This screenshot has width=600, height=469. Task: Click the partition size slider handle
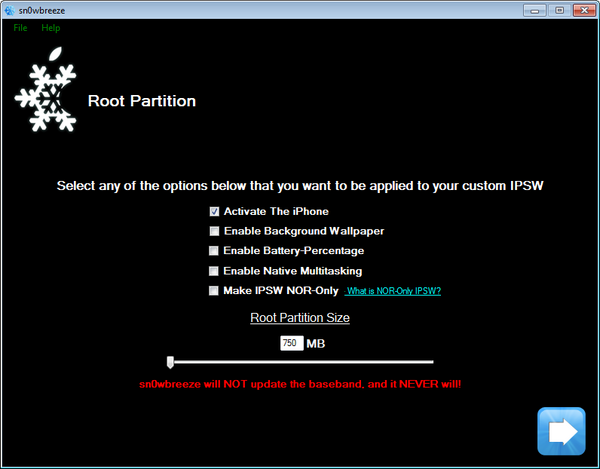point(170,362)
